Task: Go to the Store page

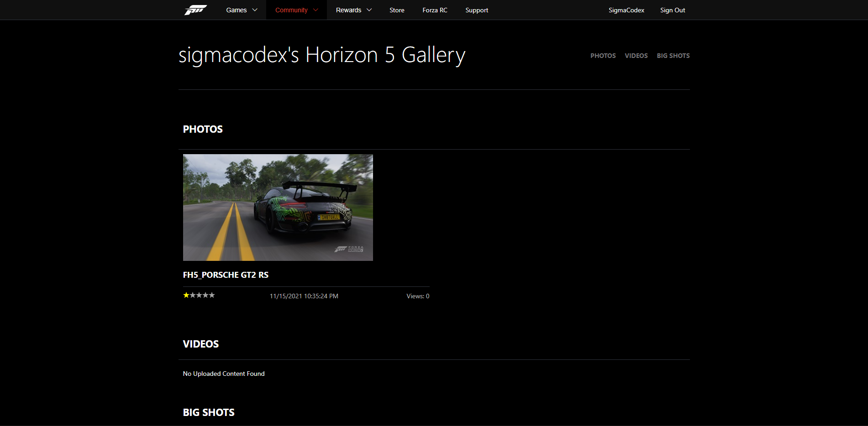Action: [397, 10]
